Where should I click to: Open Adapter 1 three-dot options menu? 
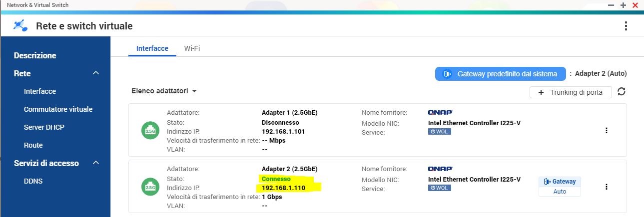click(x=607, y=130)
